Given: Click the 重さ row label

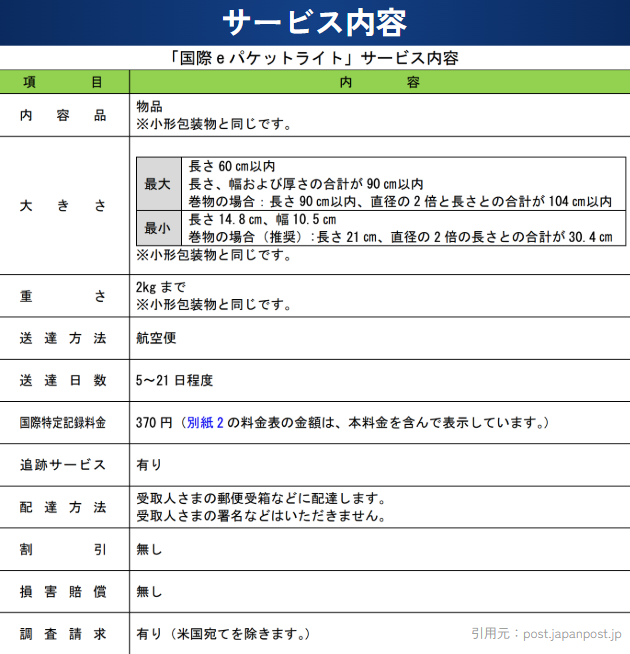Looking at the screenshot, I should (63, 296).
